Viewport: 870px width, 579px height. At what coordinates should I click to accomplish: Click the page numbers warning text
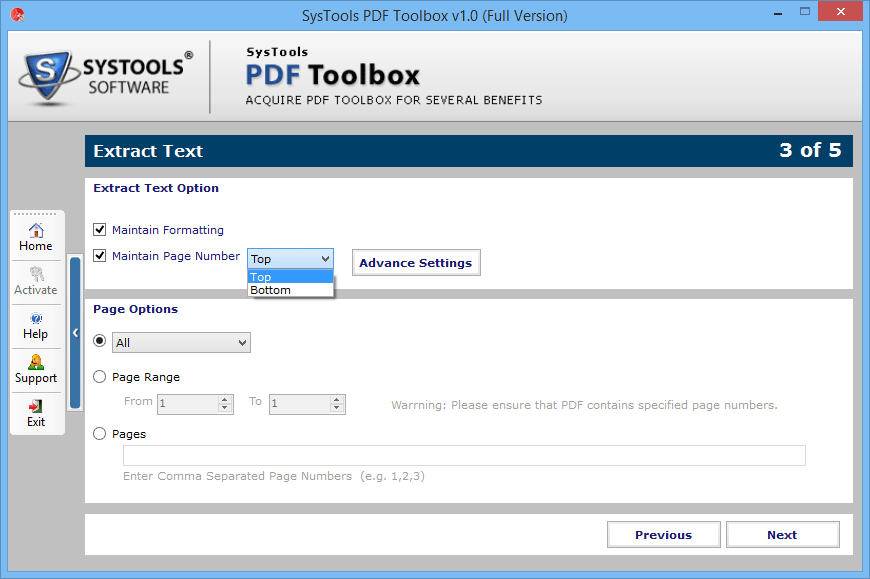[x=584, y=405]
